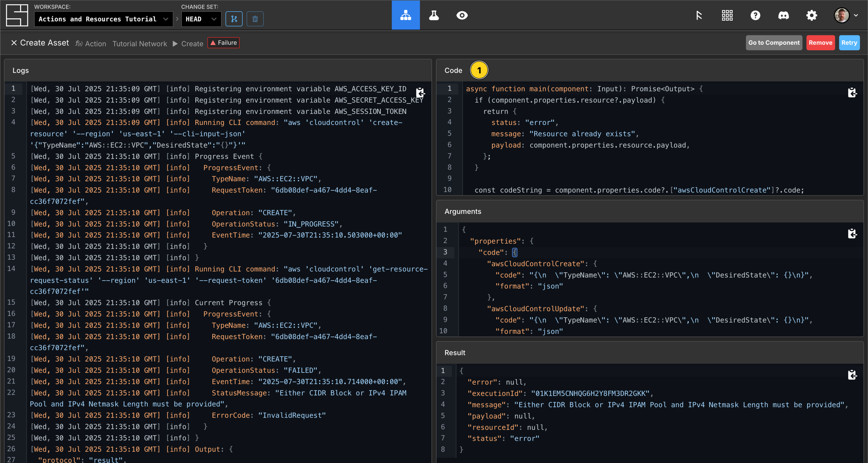868x463 pixels.
Task: Click the 'const codeString' line in Code
Action: pos(639,190)
